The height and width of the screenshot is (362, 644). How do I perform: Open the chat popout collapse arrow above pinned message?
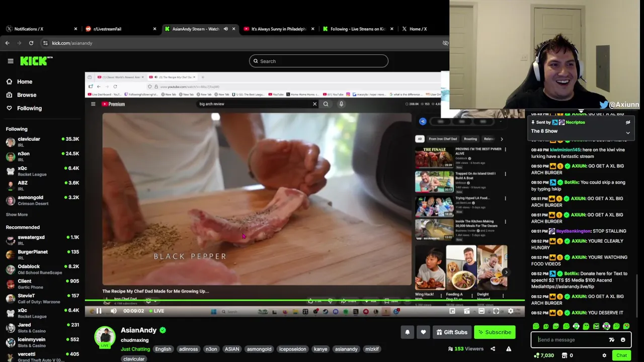(x=581, y=112)
